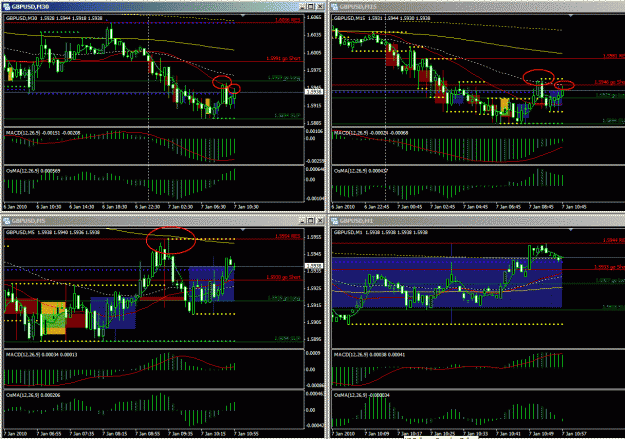Select the GBPUSD,M30 OHLC header text
This screenshot has width=625, height=439.
click(x=54, y=18)
